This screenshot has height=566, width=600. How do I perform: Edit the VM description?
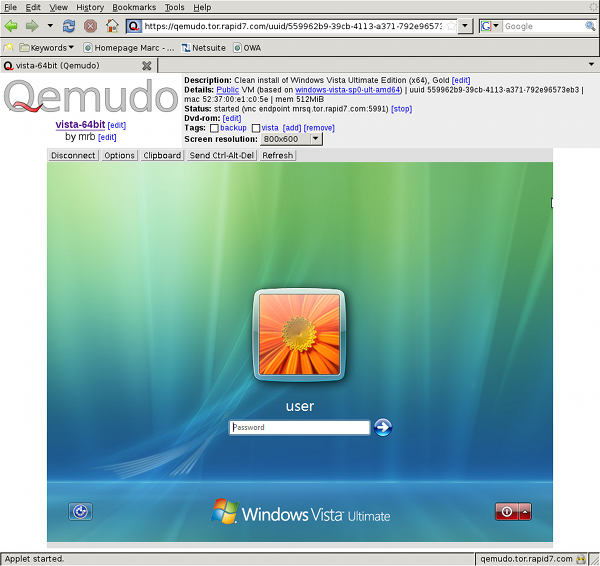[x=461, y=80]
